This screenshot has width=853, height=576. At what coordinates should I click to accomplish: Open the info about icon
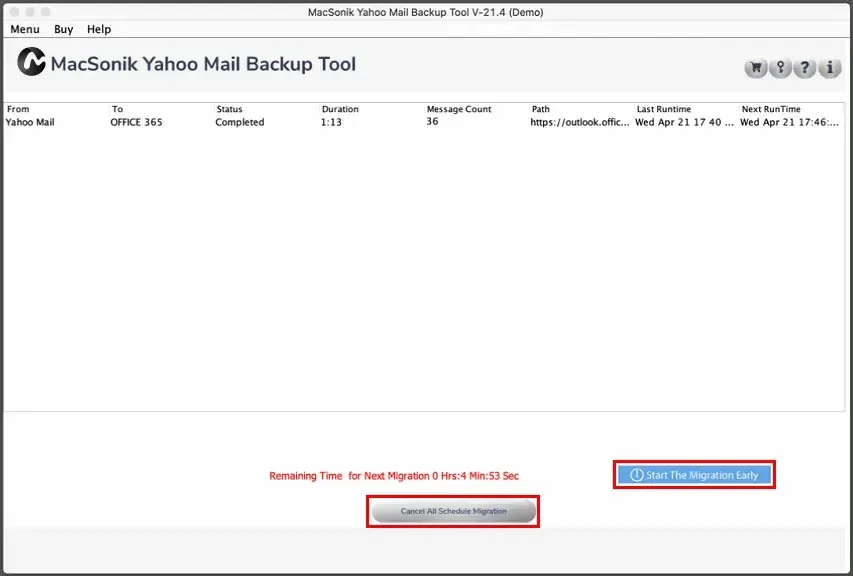point(830,68)
